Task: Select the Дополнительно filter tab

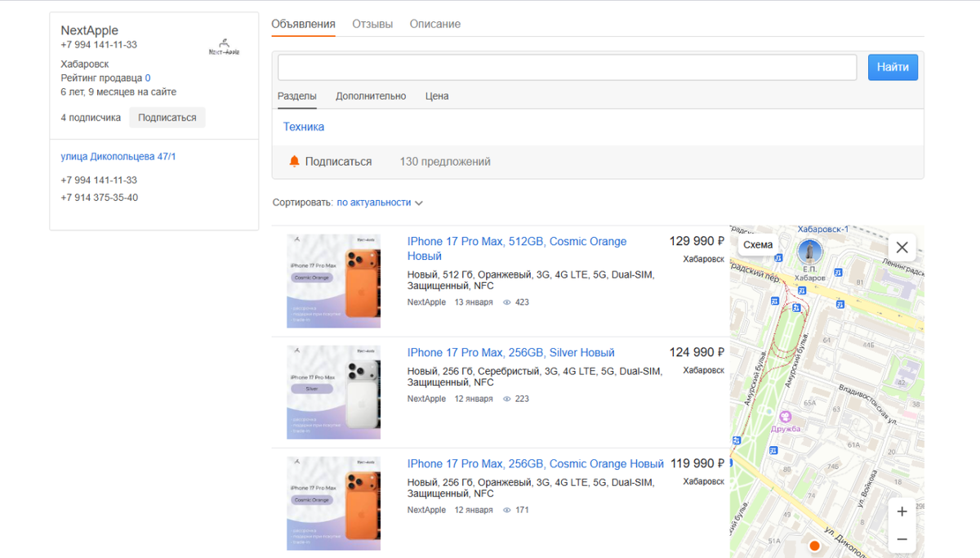Action: [x=371, y=96]
